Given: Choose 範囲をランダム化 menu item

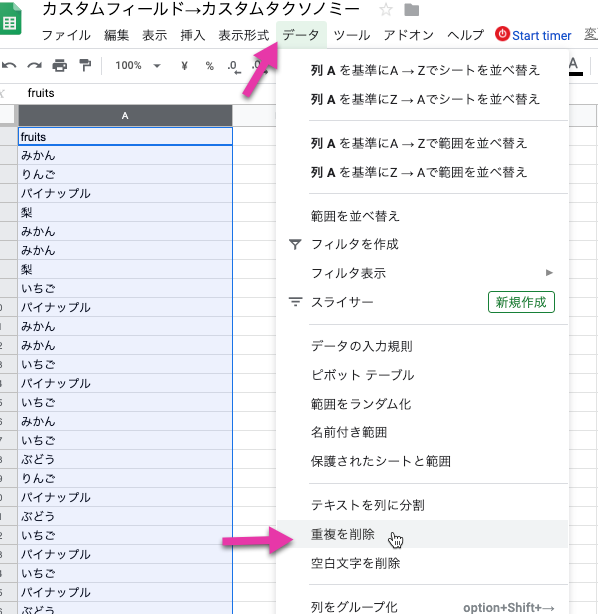Looking at the screenshot, I should point(422,404).
